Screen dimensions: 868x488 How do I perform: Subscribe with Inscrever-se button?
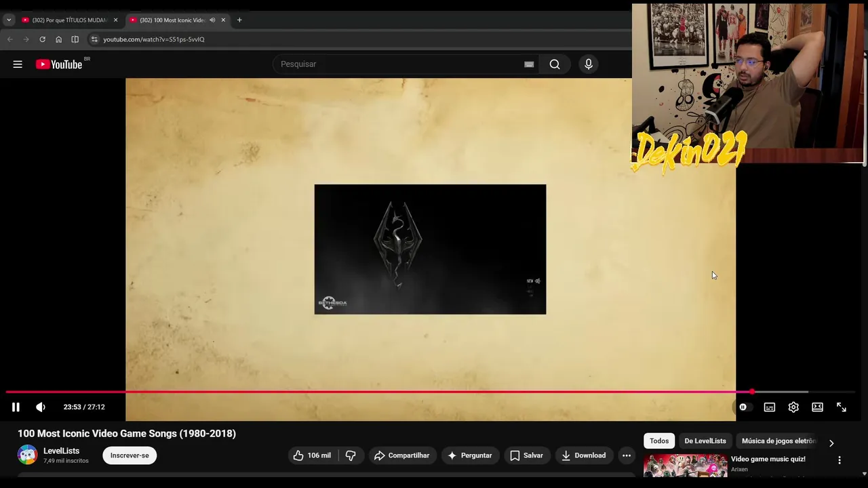[130, 455]
